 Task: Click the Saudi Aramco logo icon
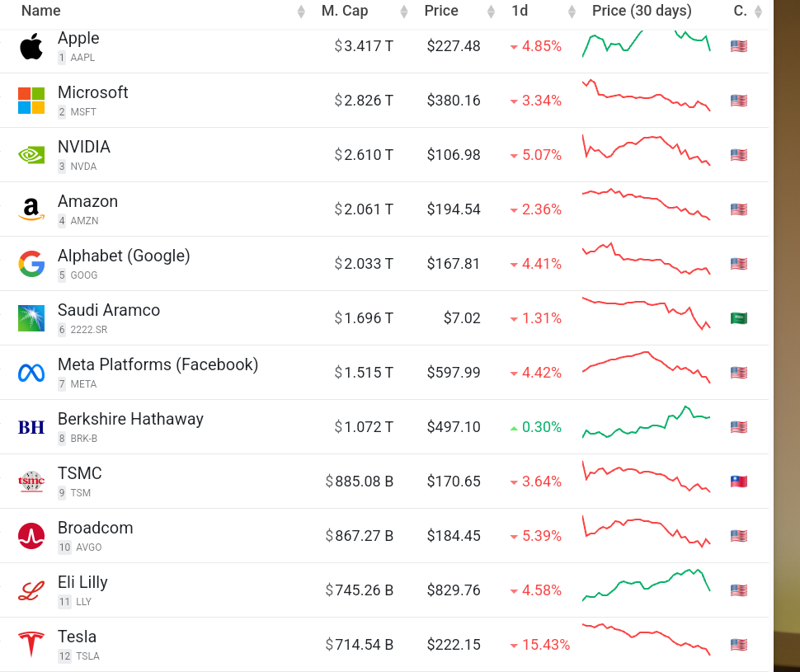31,318
